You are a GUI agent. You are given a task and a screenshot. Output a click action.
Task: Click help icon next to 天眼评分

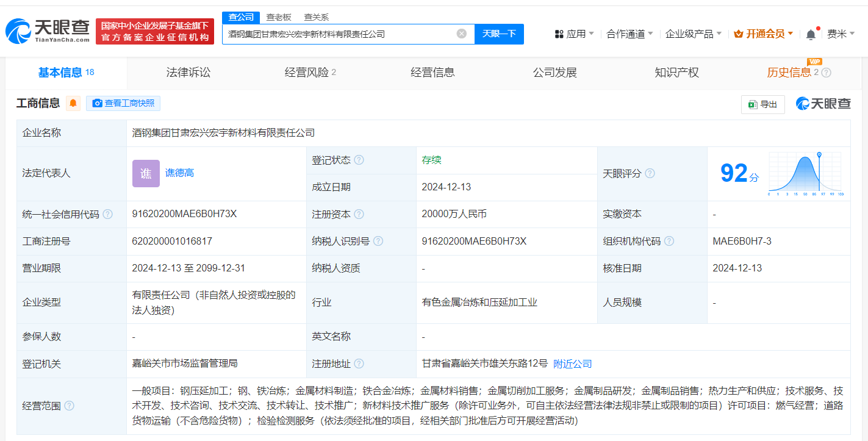click(x=650, y=174)
